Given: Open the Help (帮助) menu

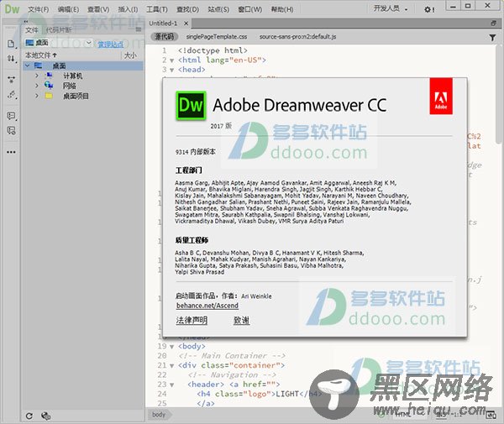Looking at the screenshot, I should click(281, 9).
